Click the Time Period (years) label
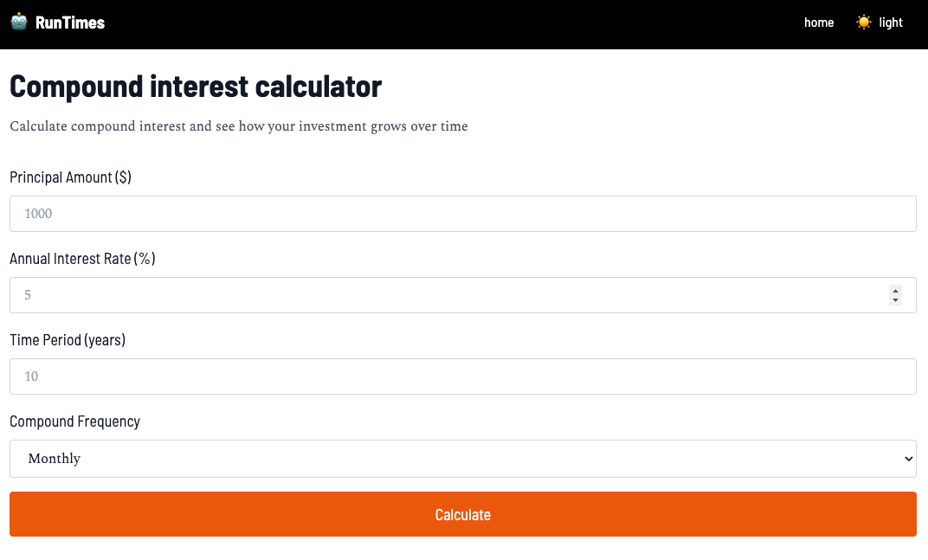928x560 pixels. coord(68,340)
